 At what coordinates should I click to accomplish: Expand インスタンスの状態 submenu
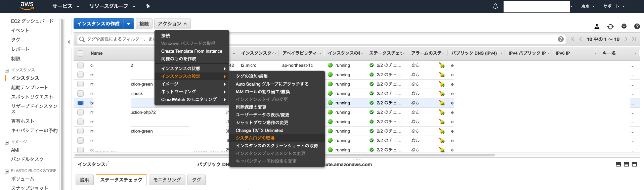[192, 68]
